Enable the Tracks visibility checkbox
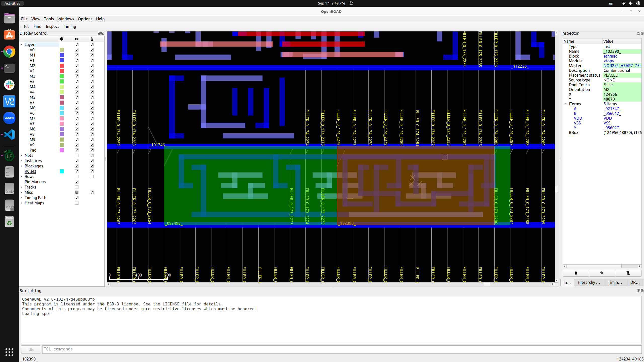The height and width of the screenshot is (362, 644). (x=77, y=187)
